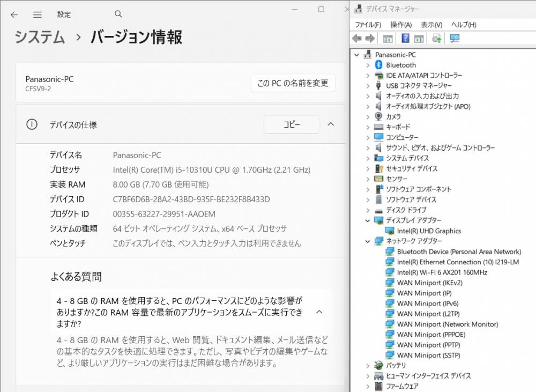Collapse the Panasonic-PC root node
Screen dimensions: 536x392
pos(357,55)
